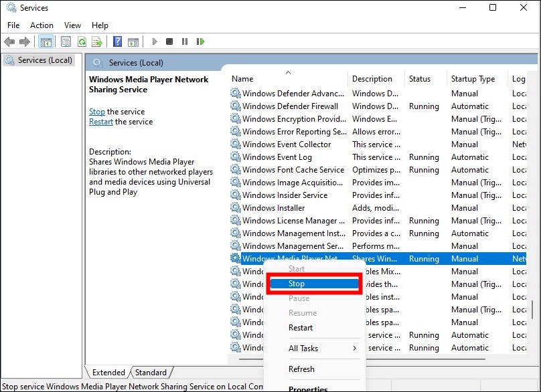Screen dimensions: 541x392
Task: Switch to the Standard tab
Action: click(151, 372)
